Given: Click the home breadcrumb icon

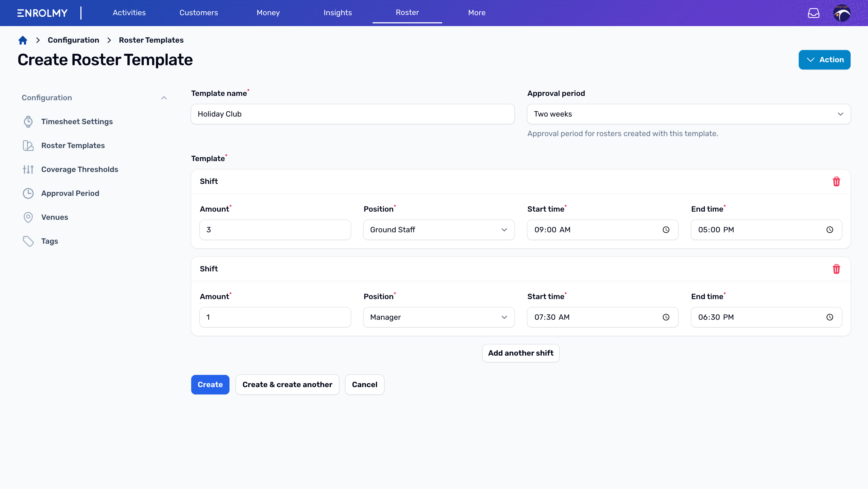Looking at the screenshot, I should 22,40.
